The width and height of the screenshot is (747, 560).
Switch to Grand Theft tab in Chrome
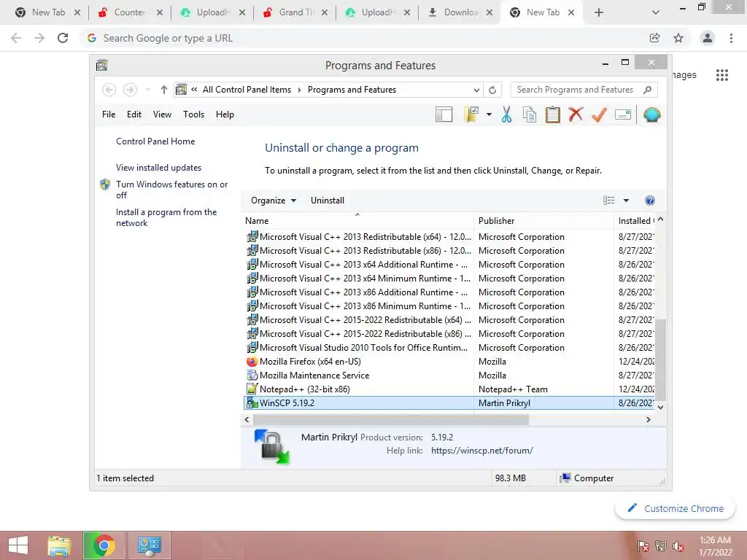(295, 12)
